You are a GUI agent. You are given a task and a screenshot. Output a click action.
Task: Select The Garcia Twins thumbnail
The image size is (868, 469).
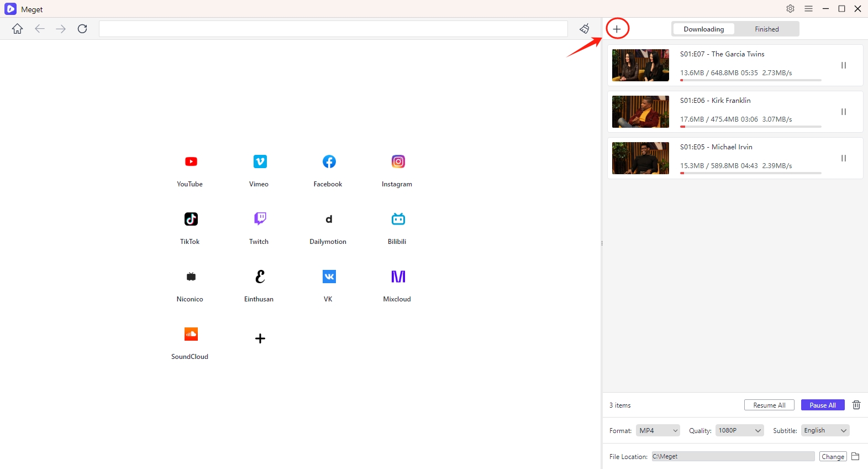640,65
